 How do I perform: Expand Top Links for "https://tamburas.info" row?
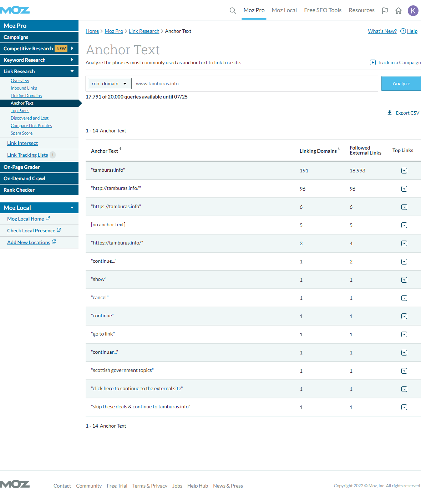click(404, 207)
